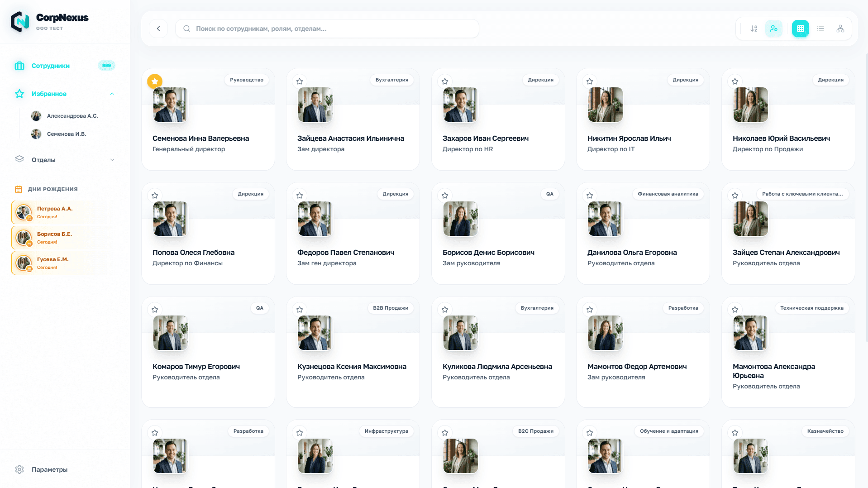Click the CorpNexus logo
Screen dimensions: 868x488
(x=20, y=22)
